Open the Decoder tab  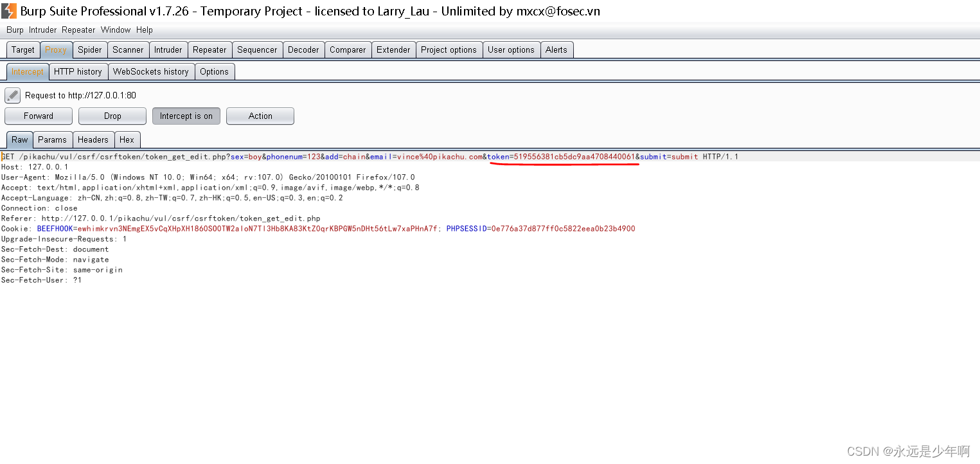click(x=303, y=49)
